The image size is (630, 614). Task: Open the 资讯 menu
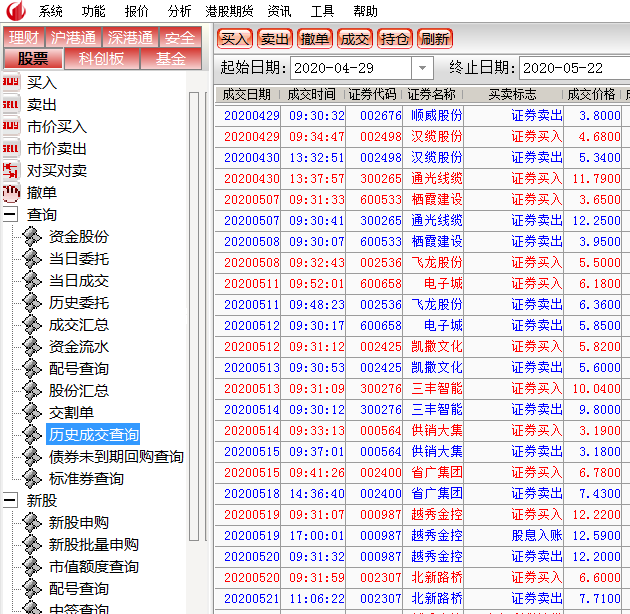(x=279, y=11)
